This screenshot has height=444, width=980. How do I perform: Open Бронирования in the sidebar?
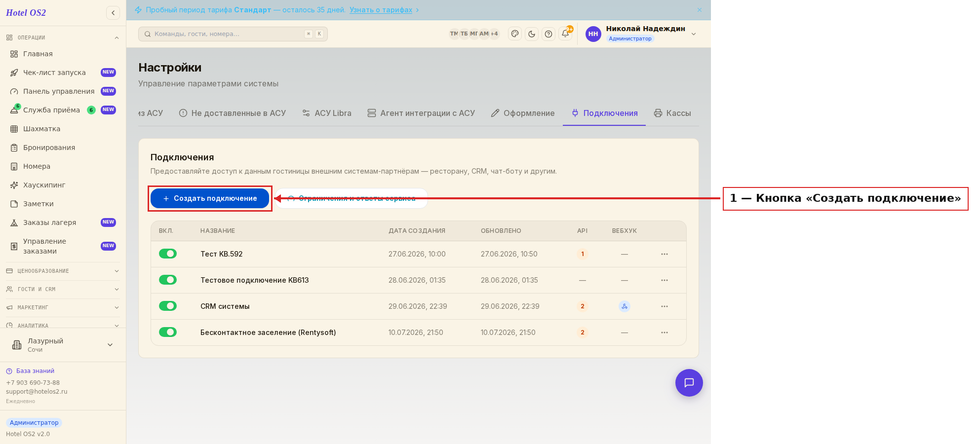click(63, 148)
